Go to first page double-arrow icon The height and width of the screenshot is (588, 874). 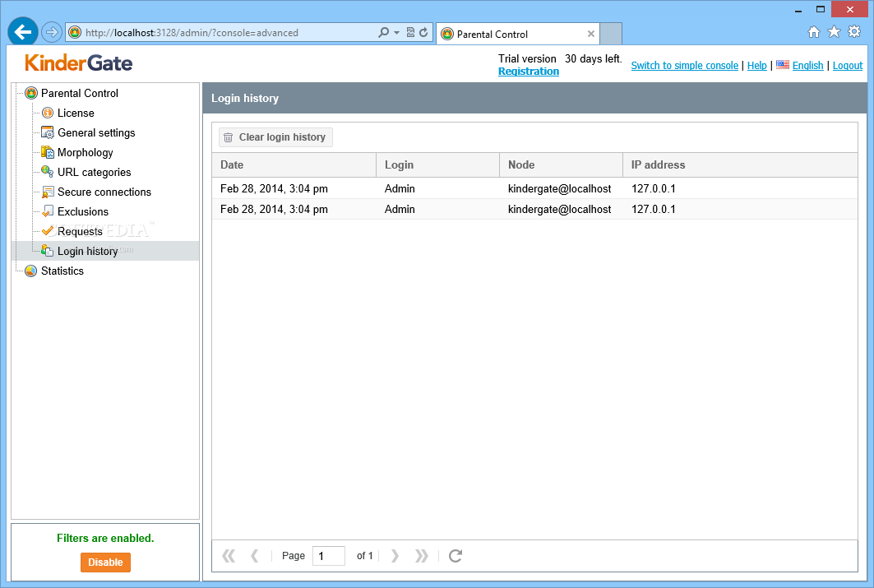click(229, 556)
